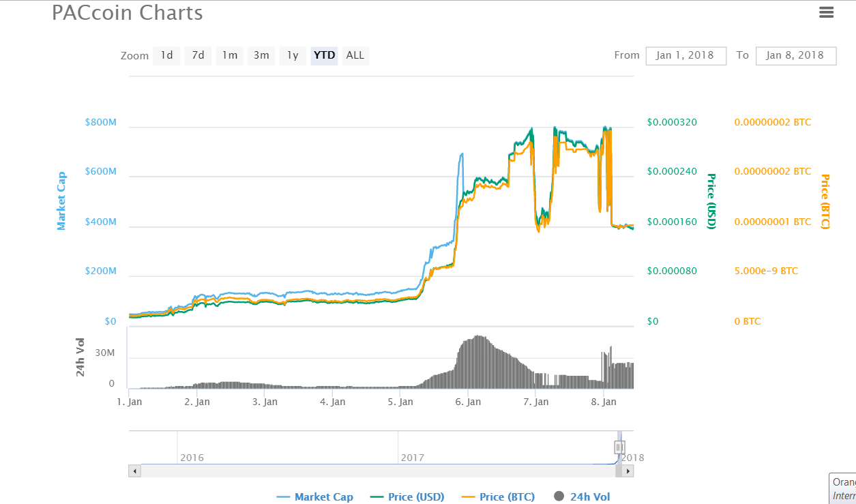Click the $800M market cap axis label
This screenshot has width=856, height=504.
click(101, 122)
